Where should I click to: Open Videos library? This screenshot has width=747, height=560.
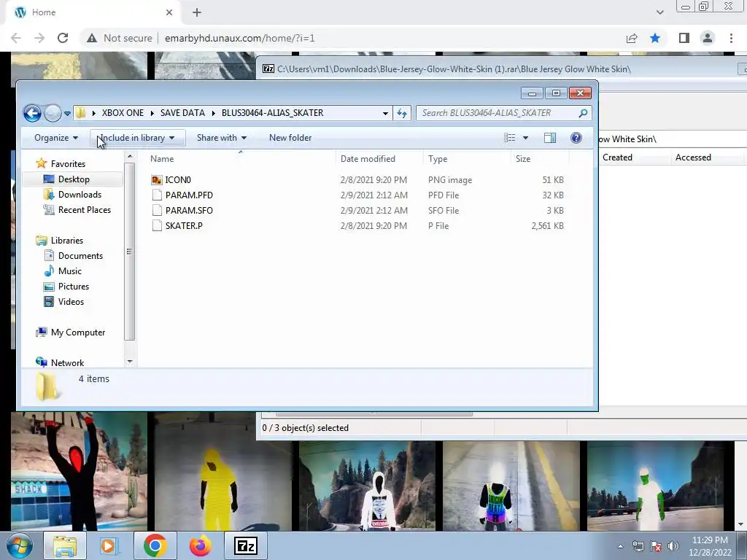(x=71, y=301)
